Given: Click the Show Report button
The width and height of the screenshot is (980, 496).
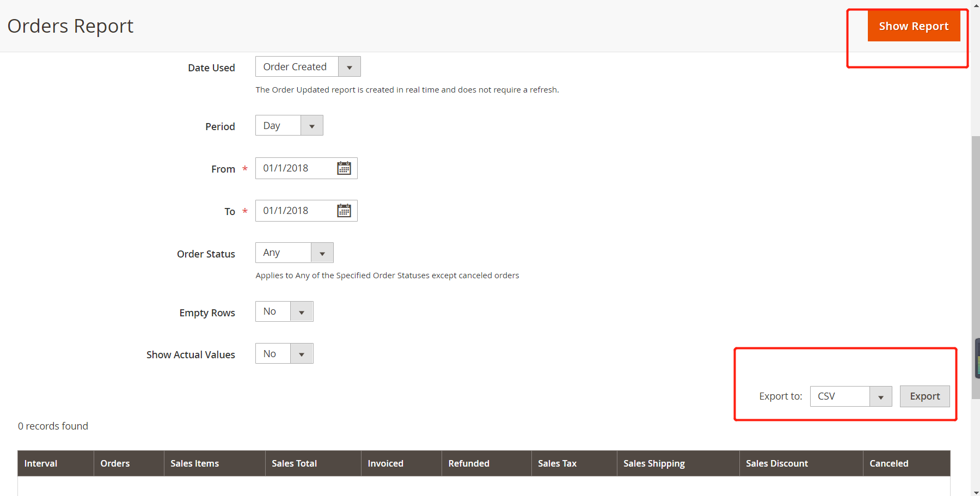Looking at the screenshot, I should [914, 26].
